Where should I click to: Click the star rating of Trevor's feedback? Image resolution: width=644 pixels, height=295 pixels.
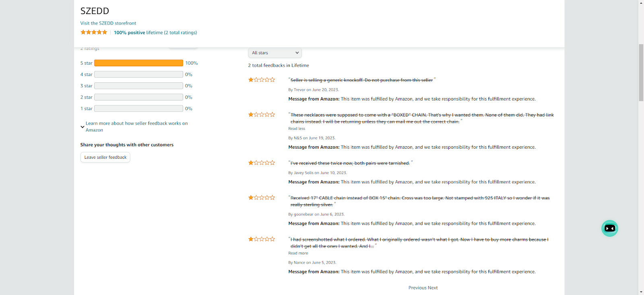(x=262, y=80)
